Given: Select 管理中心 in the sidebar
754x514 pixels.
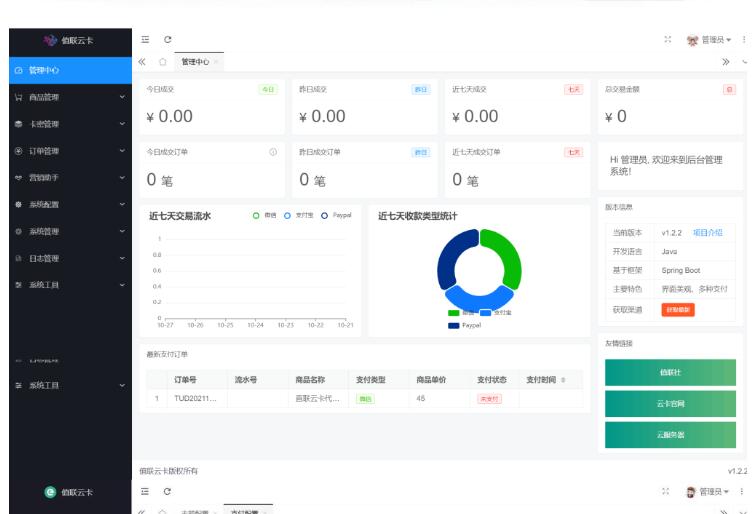Looking at the screenshot, I should pos(70,70).
